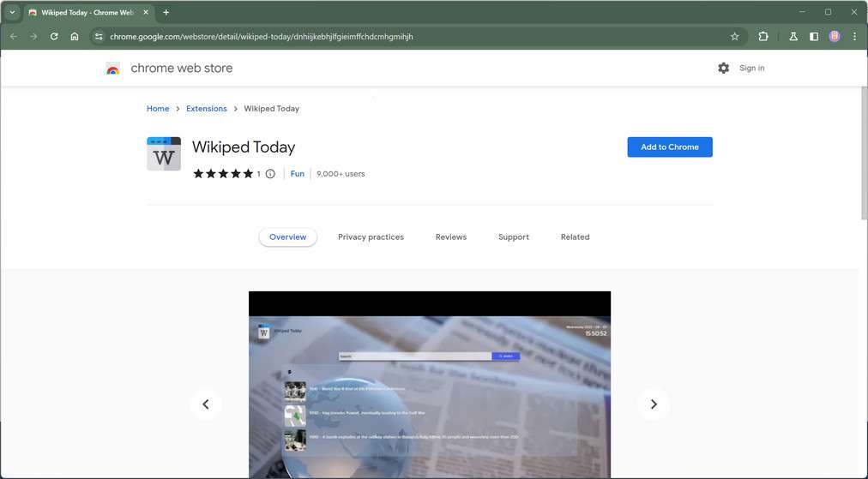Show previous screenshot with left arrow
This screenshot has width=868, height=479.
[206, 404]
